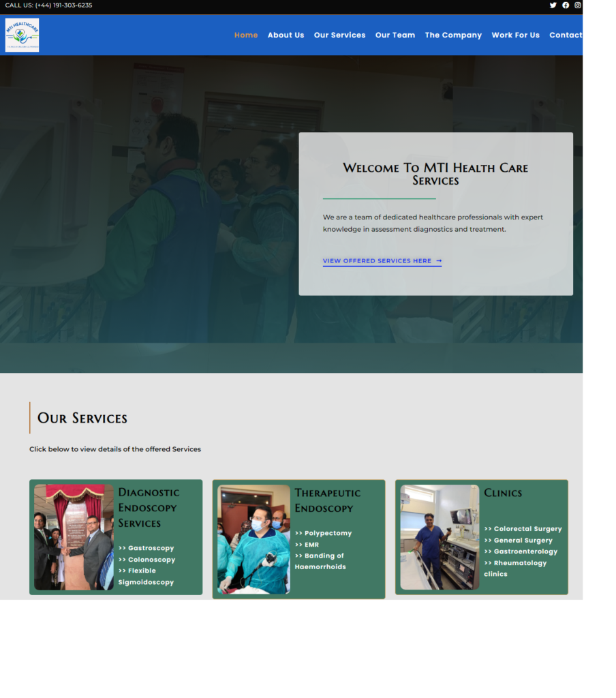Open the Twitter social icon
The width and height of the screenshot is (616, 698).
(x=553, y=5)
